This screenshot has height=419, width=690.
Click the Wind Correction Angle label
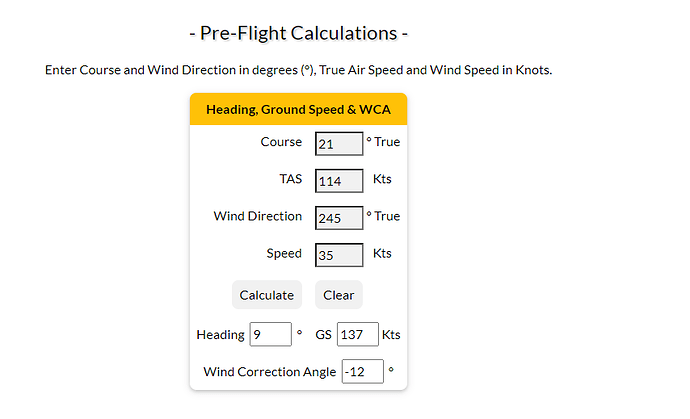click(x=269, y=371)
